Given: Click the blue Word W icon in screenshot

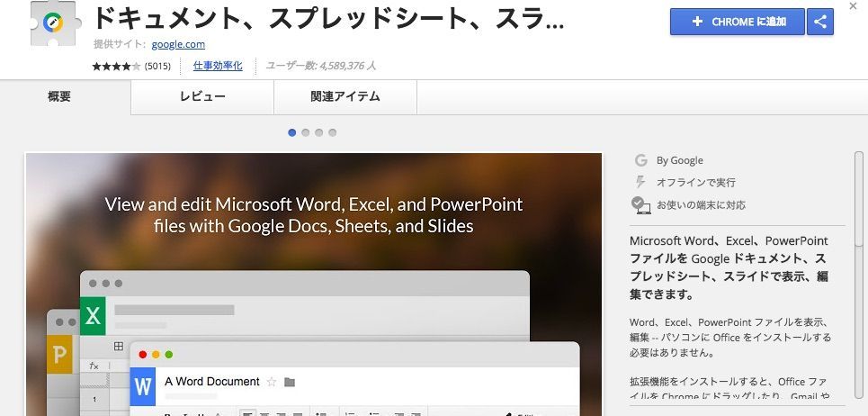Looking at the screenshot, I should tap(143, 386).
